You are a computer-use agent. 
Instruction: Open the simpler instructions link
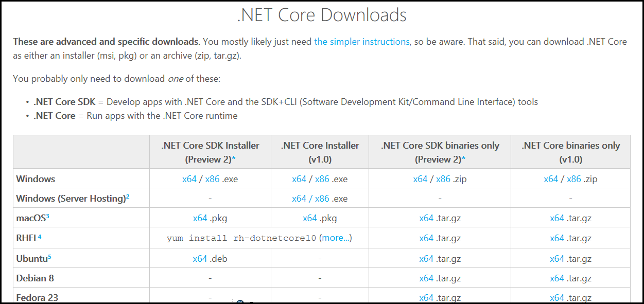click(x=361, y=42)
